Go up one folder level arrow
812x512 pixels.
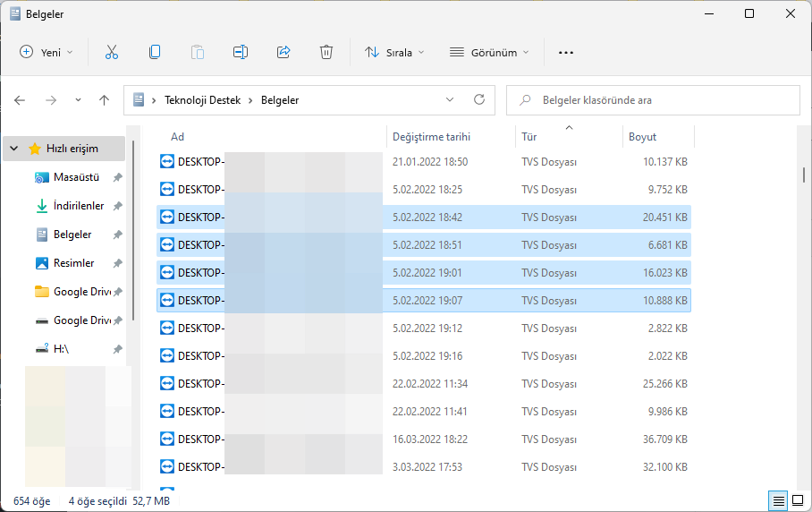click(x=105, y=100)
